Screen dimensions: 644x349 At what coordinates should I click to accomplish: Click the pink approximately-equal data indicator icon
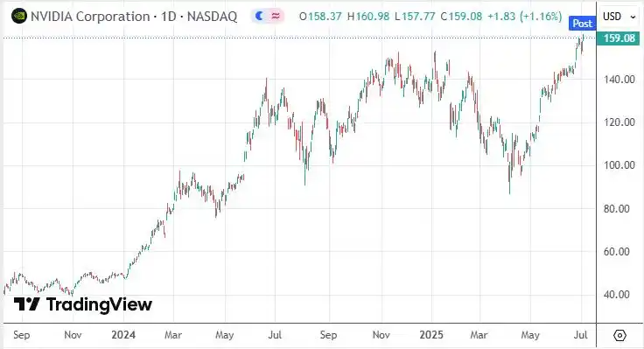(x=276, y=16)
